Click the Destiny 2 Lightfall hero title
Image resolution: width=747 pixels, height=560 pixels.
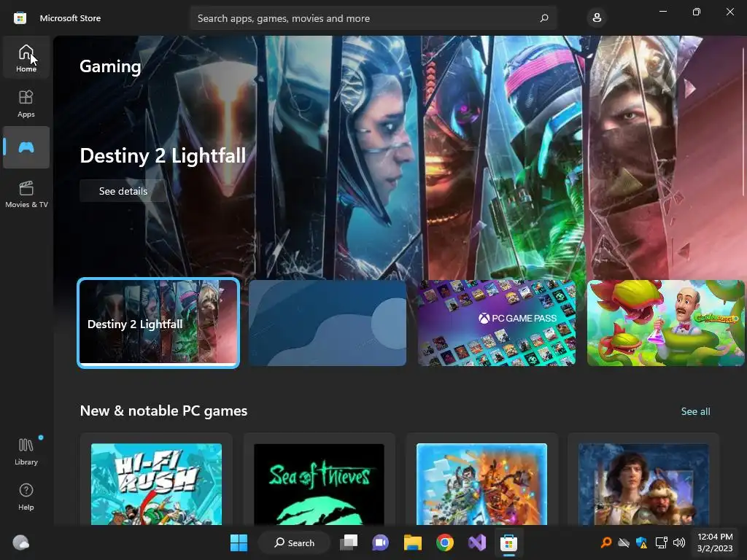coord(163,156)
